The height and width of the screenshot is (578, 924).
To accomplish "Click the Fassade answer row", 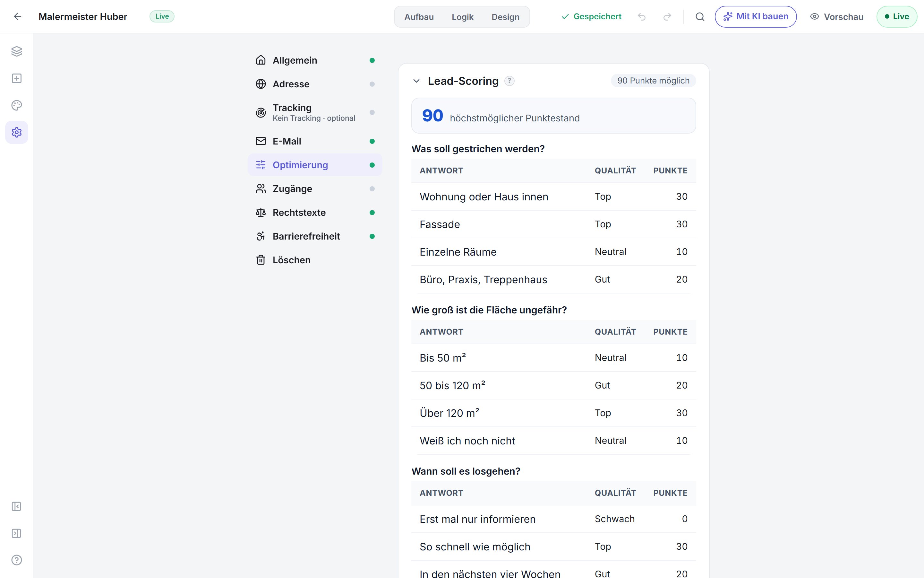I will pyautogui.click(x=554, y=224).
